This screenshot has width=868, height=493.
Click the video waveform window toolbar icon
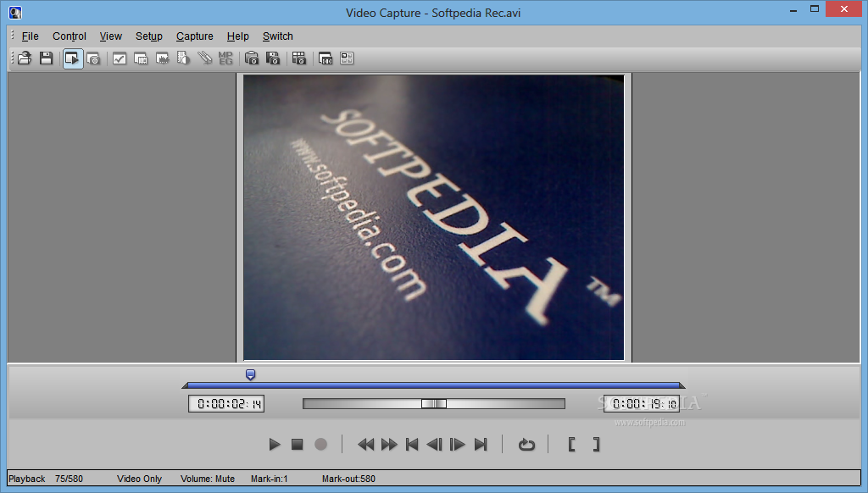point(162,58)
